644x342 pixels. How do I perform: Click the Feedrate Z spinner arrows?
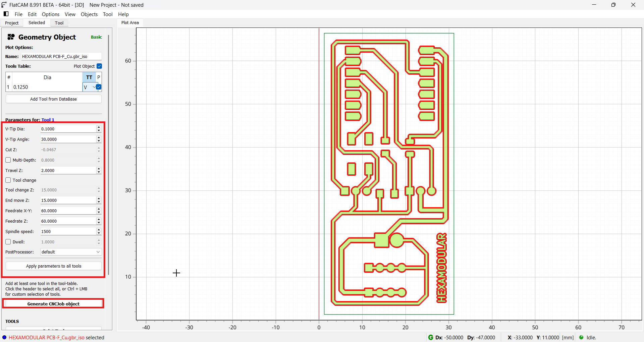click(x=99, y=221)
